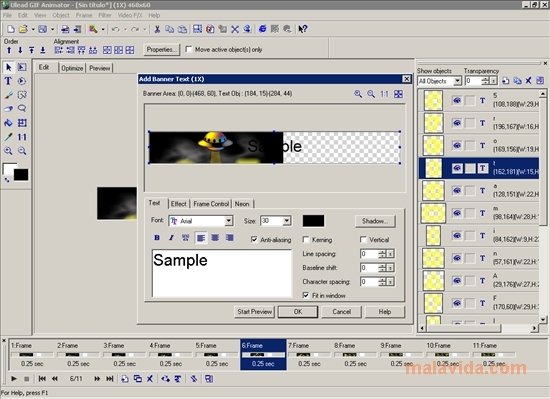Screen dimensions: 550x399
Task: Switch to Preview tab
Action: coord(100,68)
